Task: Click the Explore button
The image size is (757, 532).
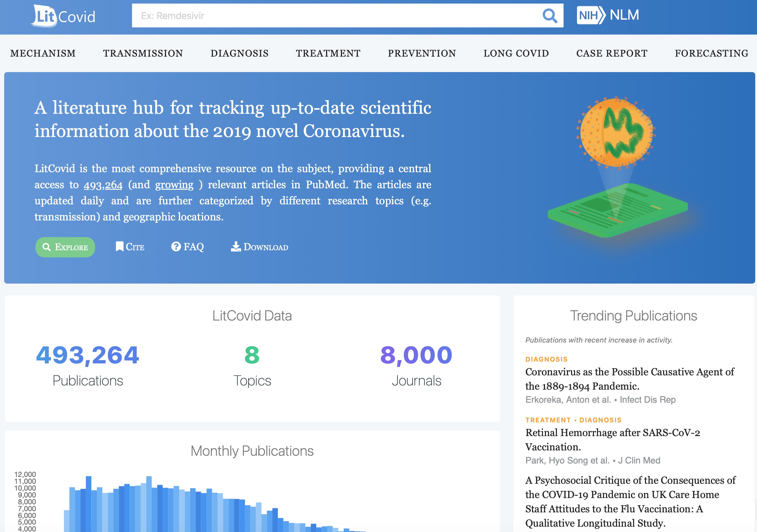Action: click(x=65, y=247)
